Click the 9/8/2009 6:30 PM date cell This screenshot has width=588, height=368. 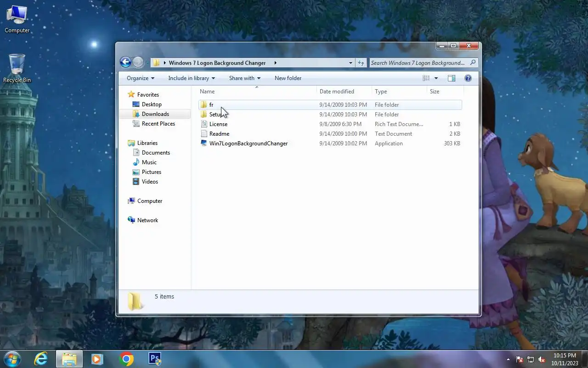coord(340,124)
